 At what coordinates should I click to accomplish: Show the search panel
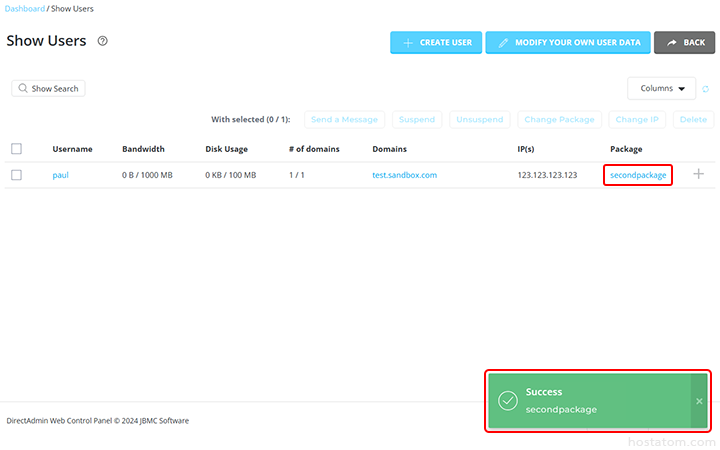[47, 89]
